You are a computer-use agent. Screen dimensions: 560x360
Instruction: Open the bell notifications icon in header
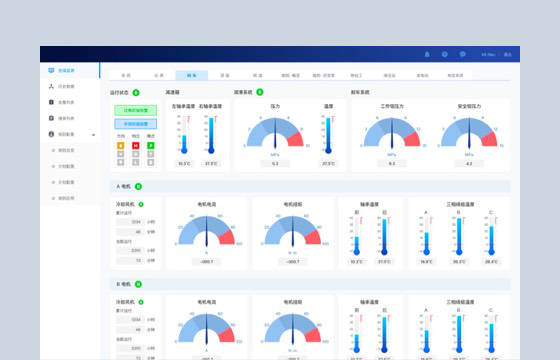tap(427, 54)
